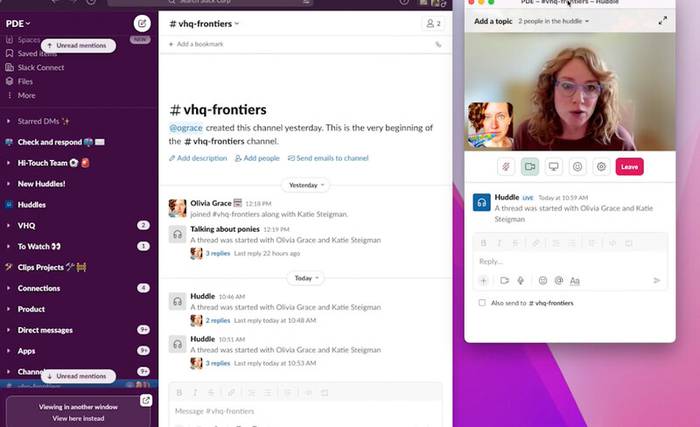Toggle formatting with the Aa icon in huddle reply
700x427 pixels.
(575, 280)
